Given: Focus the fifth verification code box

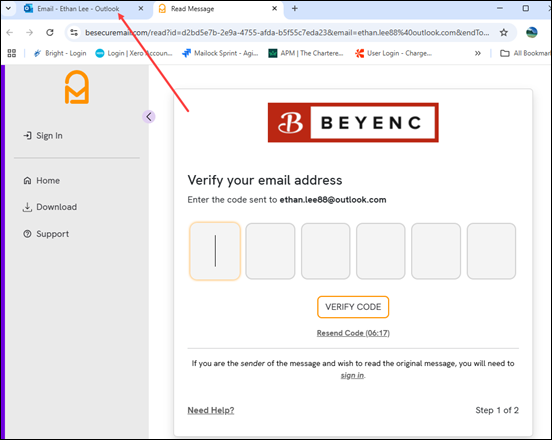Looking at the screenshot, I should (436, 251).
